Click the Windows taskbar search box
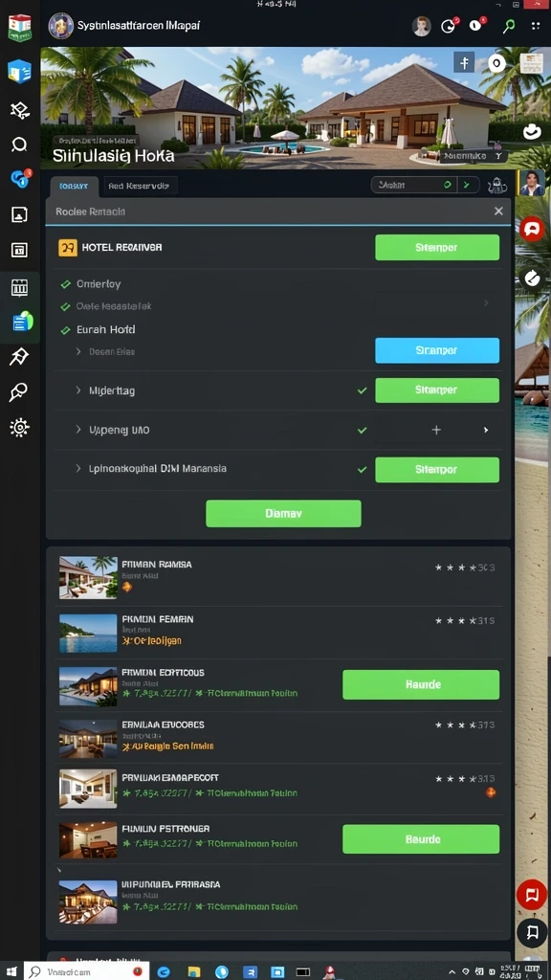Image resolution: width=551 pixels, height=980 pixels. 86,971
